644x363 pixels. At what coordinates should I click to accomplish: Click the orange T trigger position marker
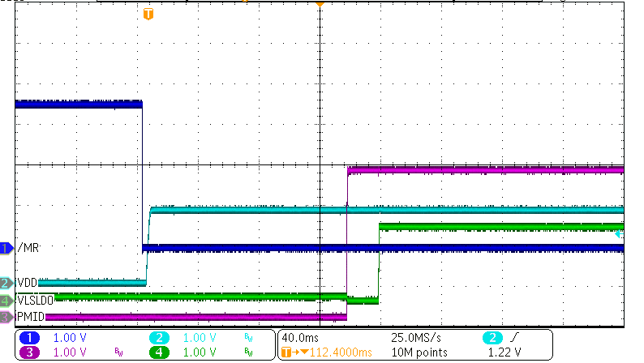click(147, 14)
